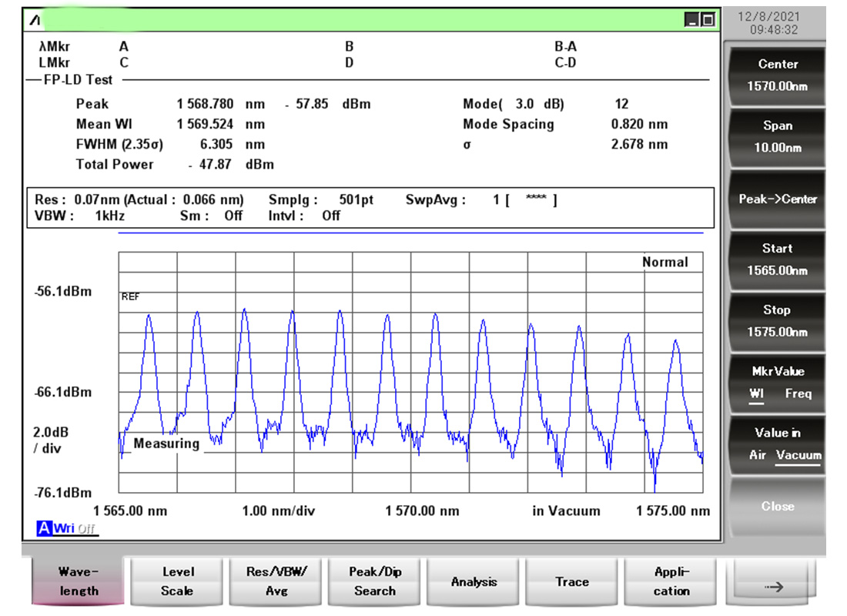The image size is (847, 616).
Task: Click the REF level marker on graph
Action: point(131,297)
